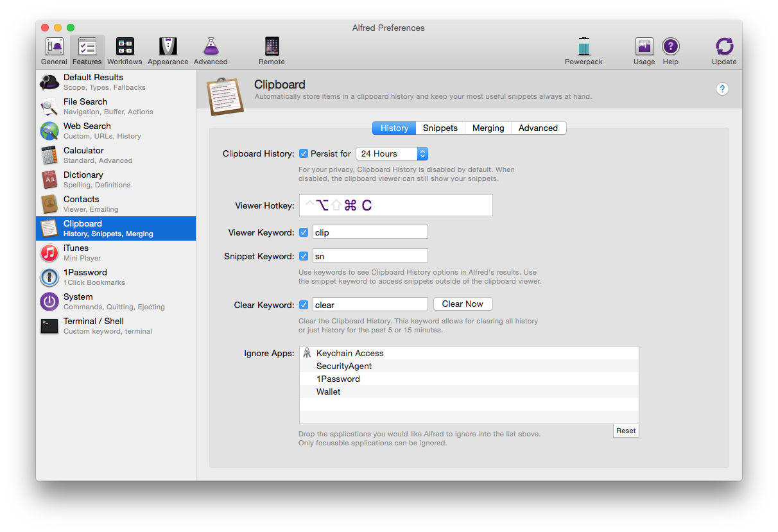
Task: Click the 'Commands, Quitting, Ejecting' subtitle
Action: click(x=114, y=307)
